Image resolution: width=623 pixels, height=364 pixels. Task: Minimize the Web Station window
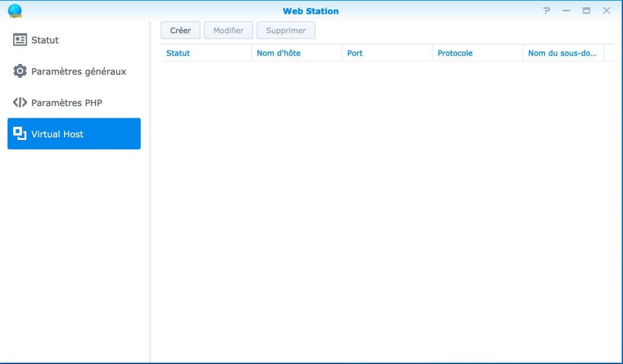[566, 11]
